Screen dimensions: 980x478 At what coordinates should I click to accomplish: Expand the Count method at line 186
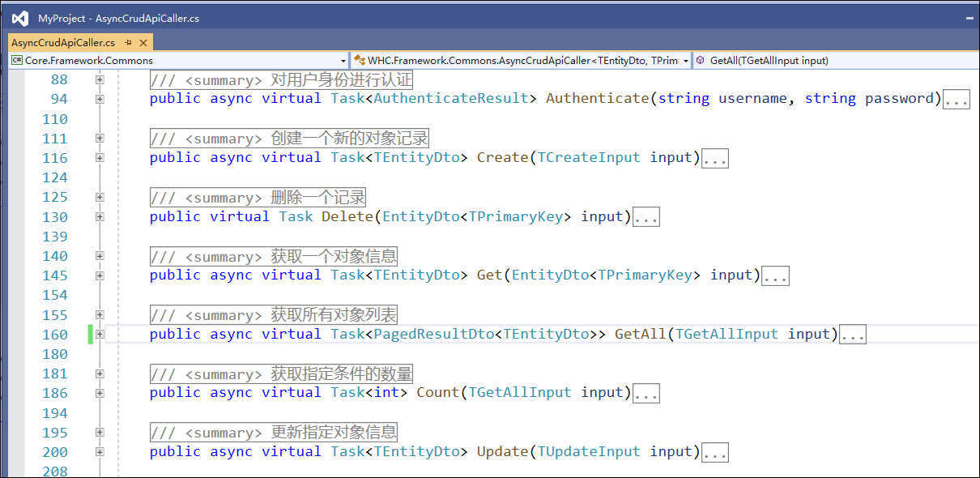pyautogui.click(x=100, y=393)
